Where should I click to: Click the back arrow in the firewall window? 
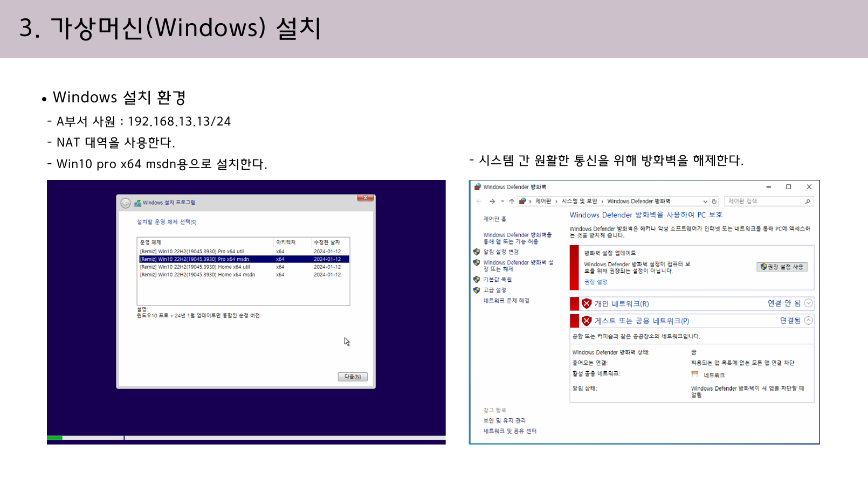click(x=479, y=202)
